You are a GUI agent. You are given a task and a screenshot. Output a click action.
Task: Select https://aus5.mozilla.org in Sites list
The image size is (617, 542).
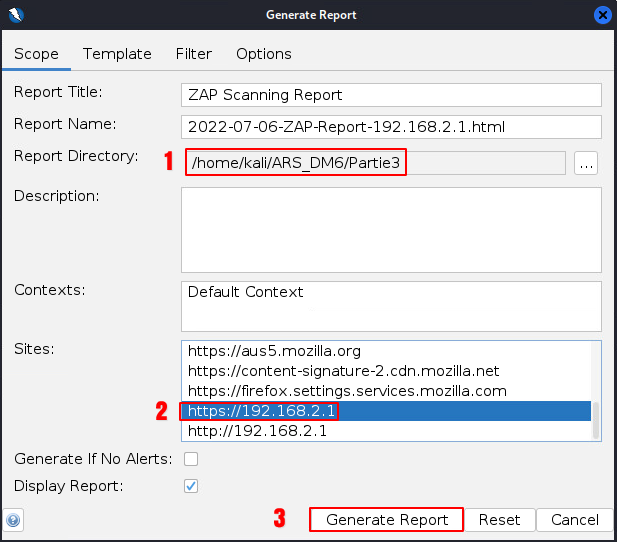tap(274, 352)
